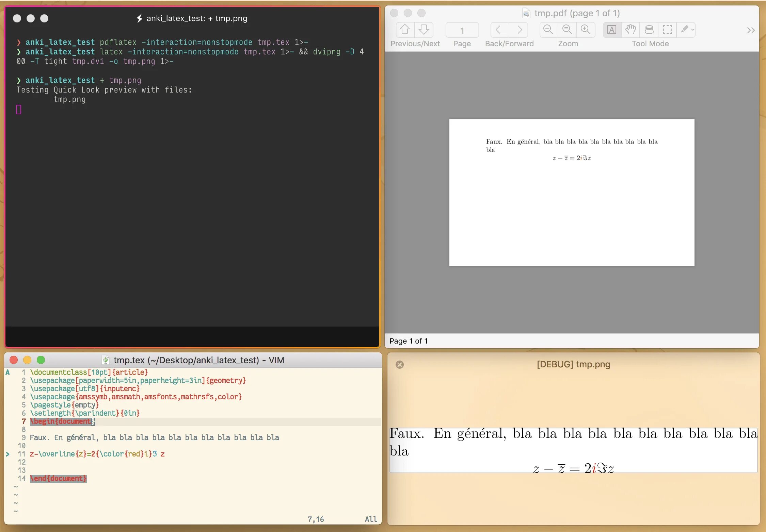Toggle the hand scroll tool mode
The height and width of the screenshot is (532, 766).
tap(631, 30)
